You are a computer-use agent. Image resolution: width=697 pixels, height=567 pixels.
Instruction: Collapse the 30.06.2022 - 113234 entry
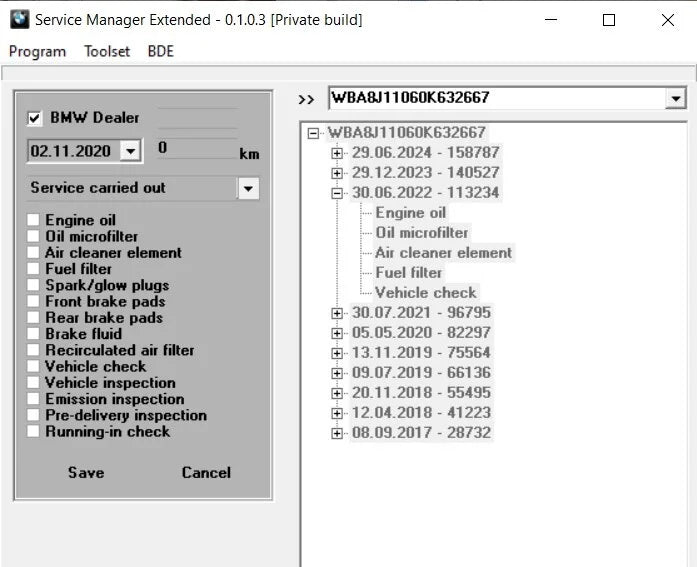click(x=337, y=193)
